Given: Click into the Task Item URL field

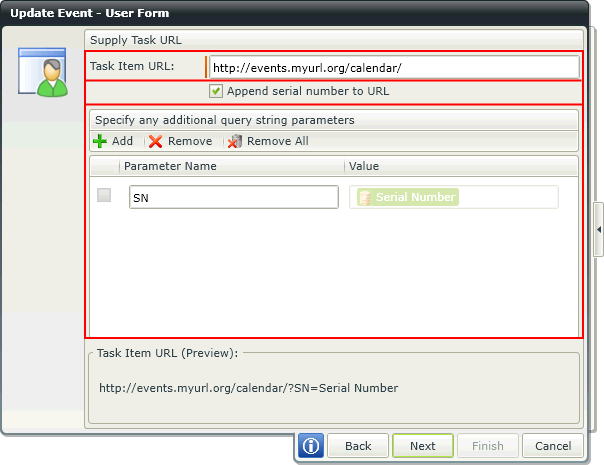Looking at the screenshot, I should (394, 67).
